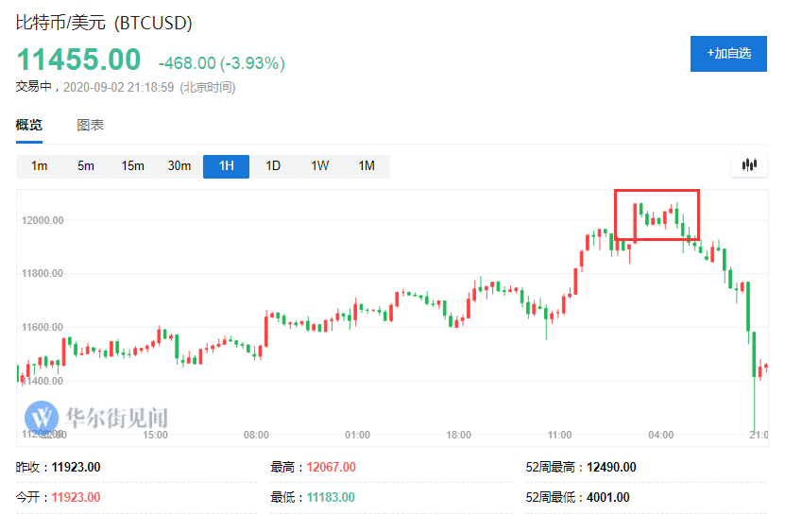Click the 11:00 time axis label
Viewport: 785px width, 532px height.
[x=559, y=435]
